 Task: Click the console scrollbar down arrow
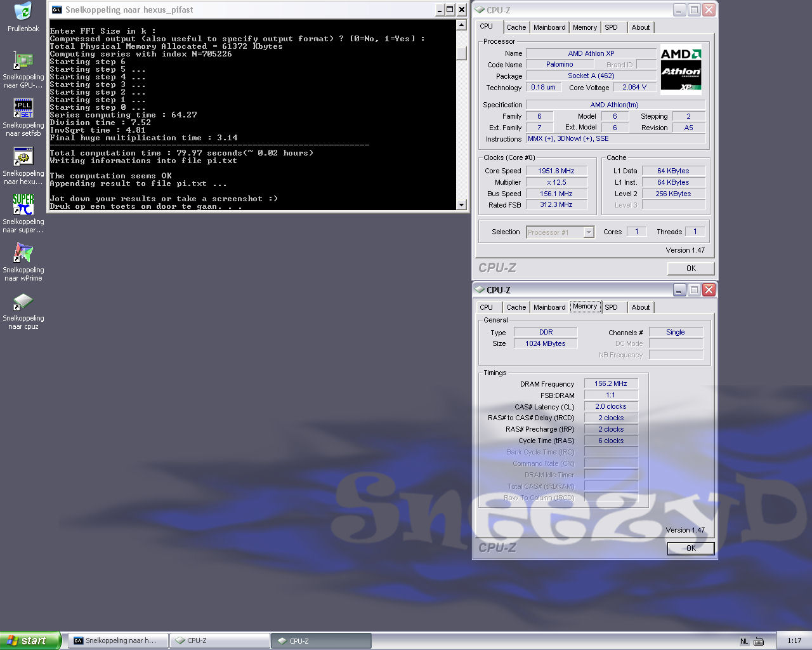(x=461, y=204)
